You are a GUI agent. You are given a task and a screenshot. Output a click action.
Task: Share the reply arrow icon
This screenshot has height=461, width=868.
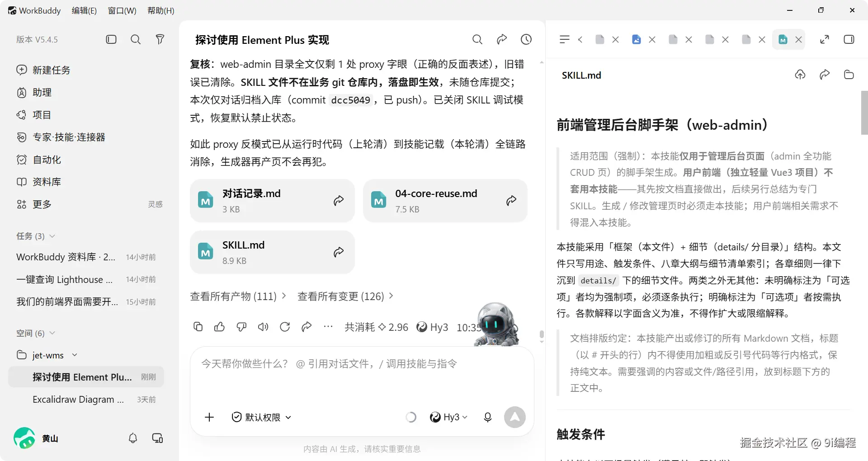307,327
